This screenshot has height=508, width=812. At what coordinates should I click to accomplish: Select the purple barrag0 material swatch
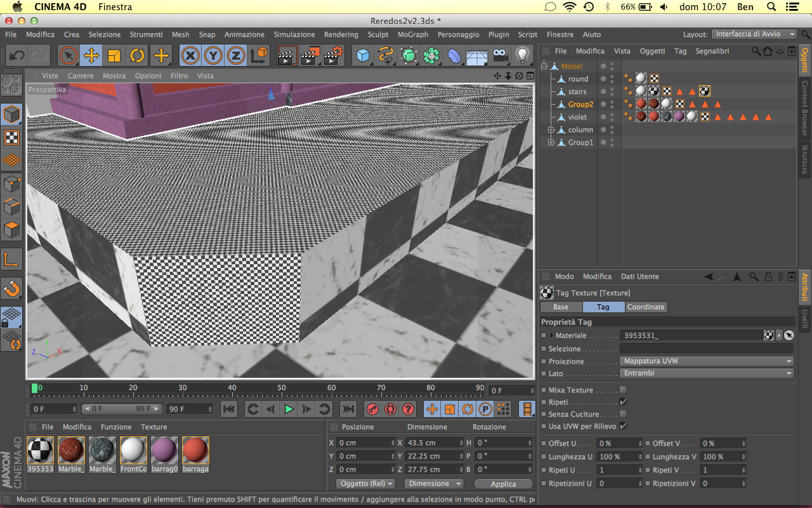(164, 450)
